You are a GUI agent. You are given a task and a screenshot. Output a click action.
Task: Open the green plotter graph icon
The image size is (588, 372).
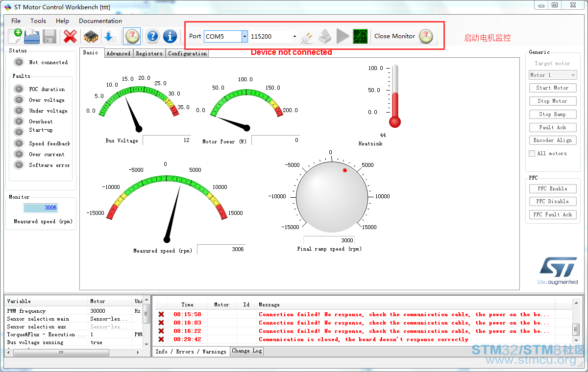(x=360, y=36)
